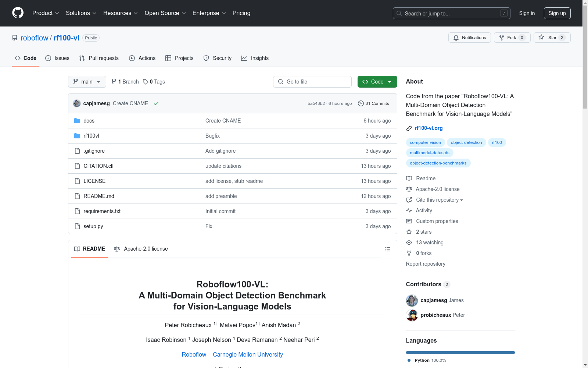Image resolution: width=588 pixels, height=368 pixels.
Task: Switch to the Code tab
Action: (x=26, y=58)
